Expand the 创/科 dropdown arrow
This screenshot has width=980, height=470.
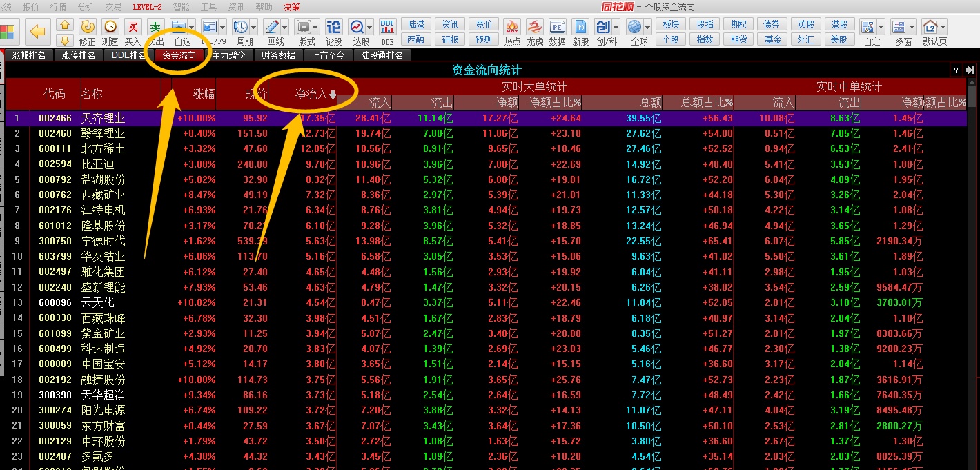616,27
